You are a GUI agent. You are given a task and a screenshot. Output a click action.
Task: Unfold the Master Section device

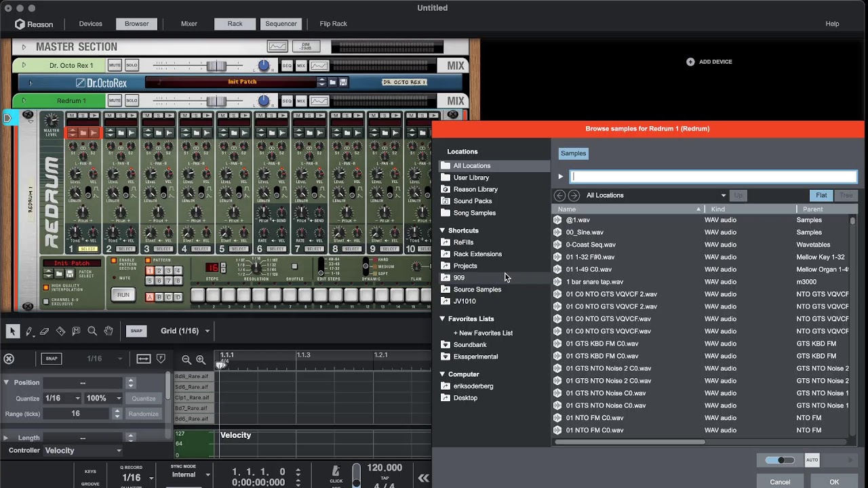click(x=24, y=47)
